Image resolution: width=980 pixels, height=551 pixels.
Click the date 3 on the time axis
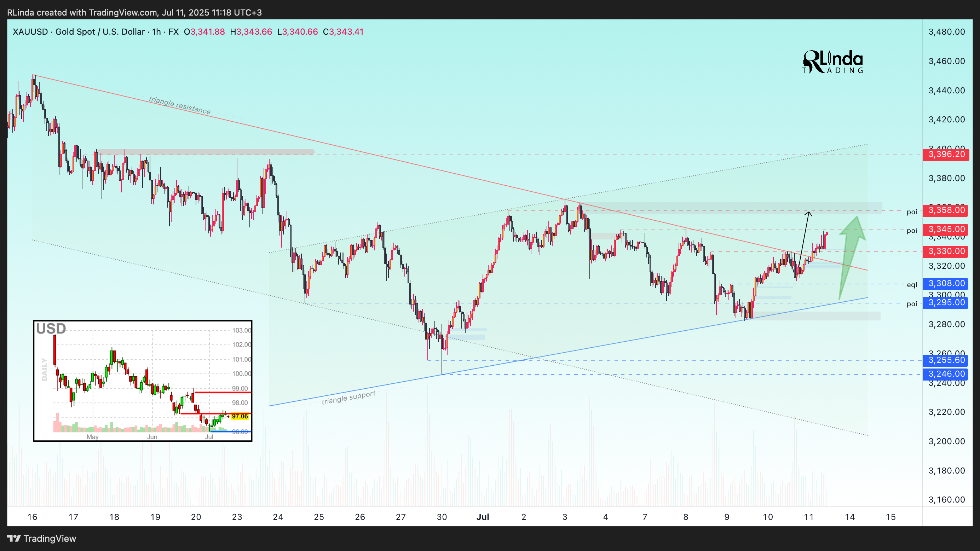pyautogui.click(x=565, y=517)
